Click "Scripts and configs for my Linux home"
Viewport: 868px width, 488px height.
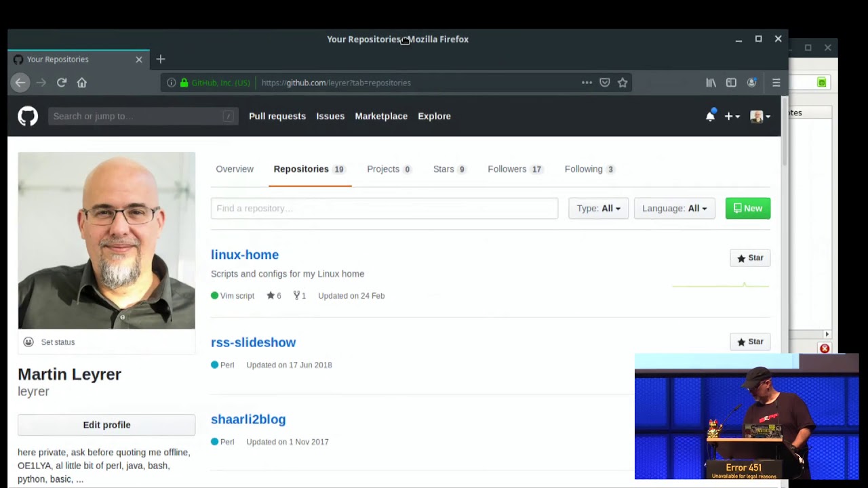[x=288, y=274]
